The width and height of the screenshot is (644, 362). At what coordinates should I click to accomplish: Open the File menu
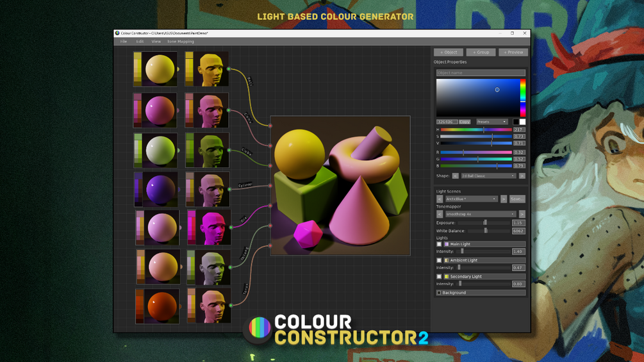(124, 42)
